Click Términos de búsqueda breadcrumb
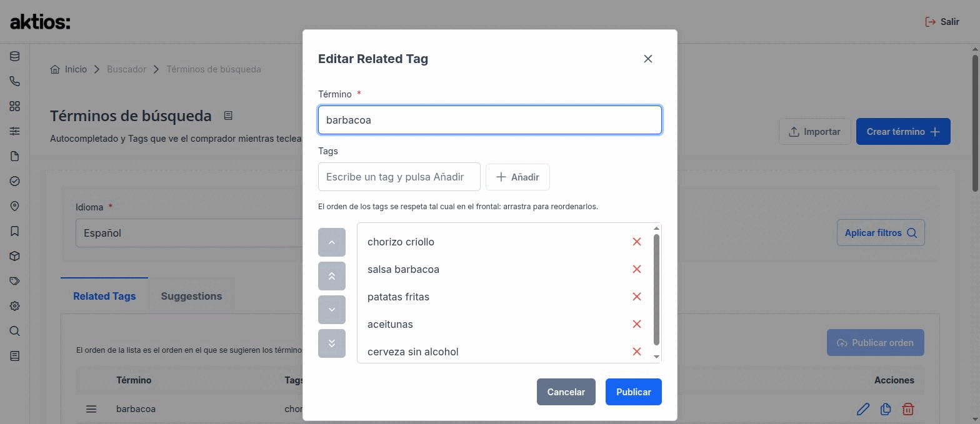The image size is (980, 424). [x=214, y=69]
